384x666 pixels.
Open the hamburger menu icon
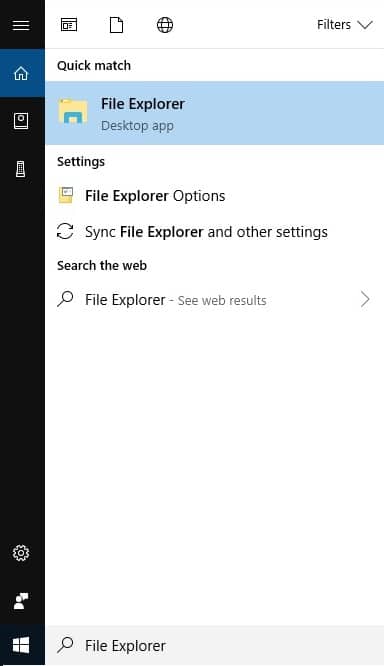click(21, 25)
